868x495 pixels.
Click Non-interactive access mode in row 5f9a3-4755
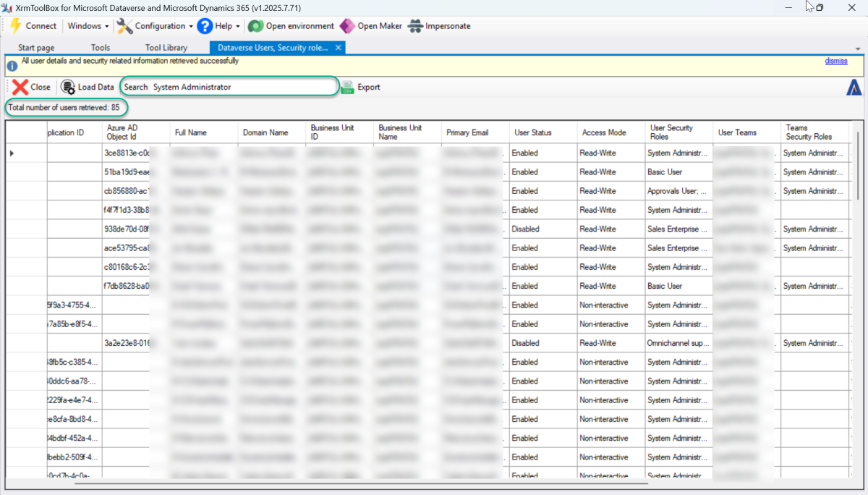612,305
